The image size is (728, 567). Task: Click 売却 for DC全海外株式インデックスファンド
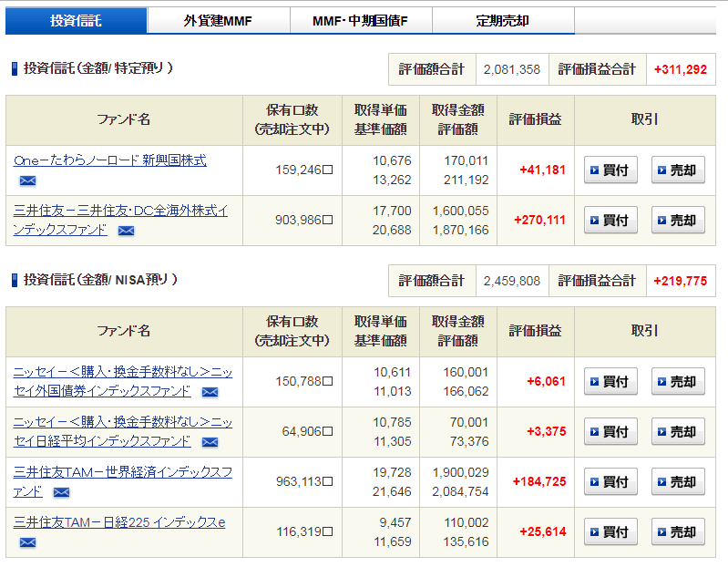click(678, 220)
